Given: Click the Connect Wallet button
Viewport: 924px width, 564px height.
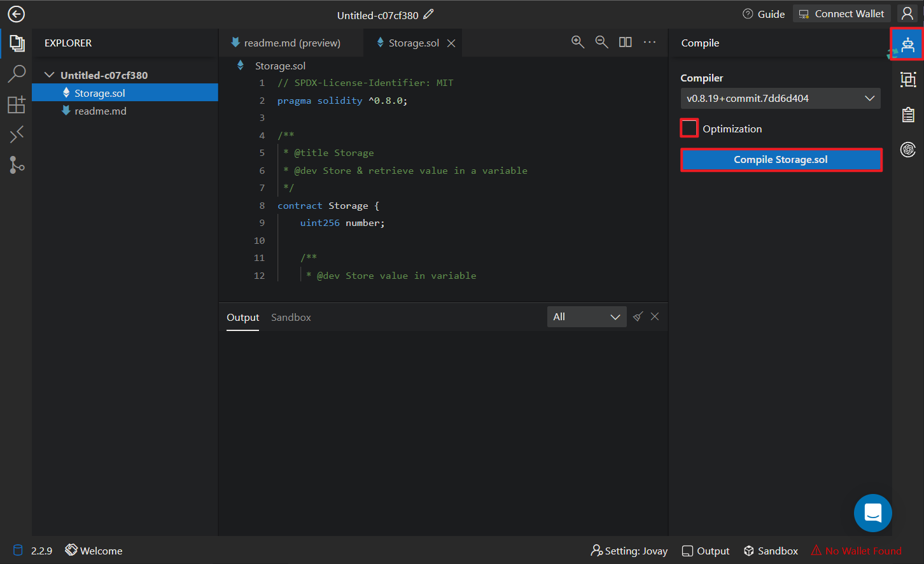Looking at the screenshot, I should (841, 14).
